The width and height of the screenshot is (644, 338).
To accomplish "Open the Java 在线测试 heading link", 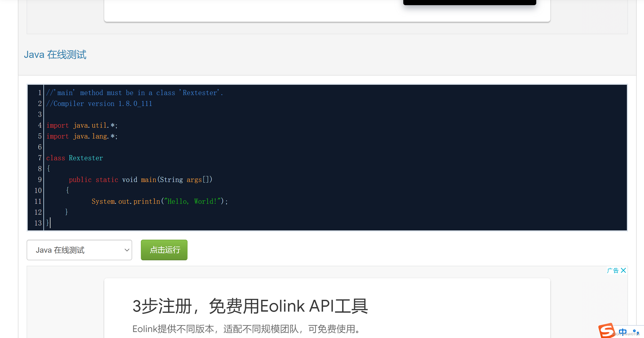I will 55,55.
